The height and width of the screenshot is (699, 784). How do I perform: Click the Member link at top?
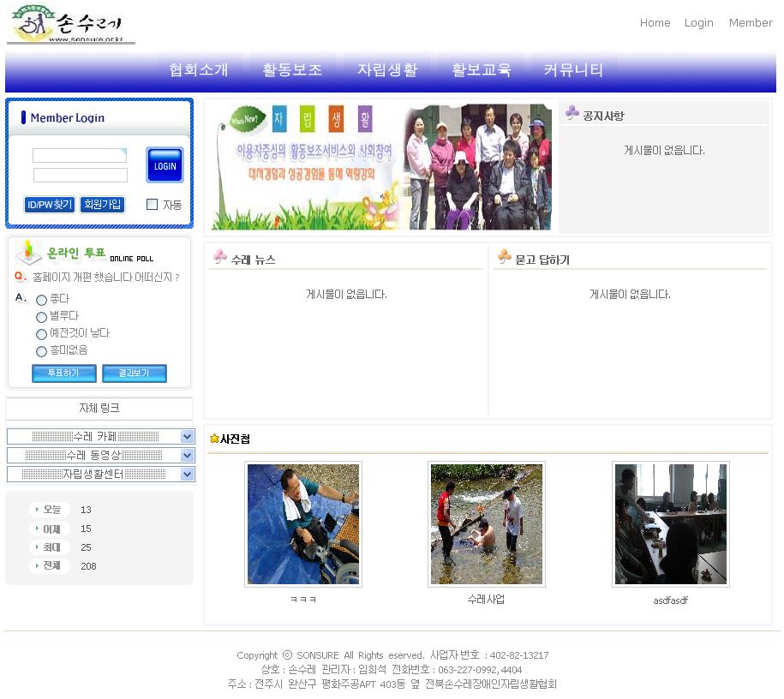[x=750, y=23]
